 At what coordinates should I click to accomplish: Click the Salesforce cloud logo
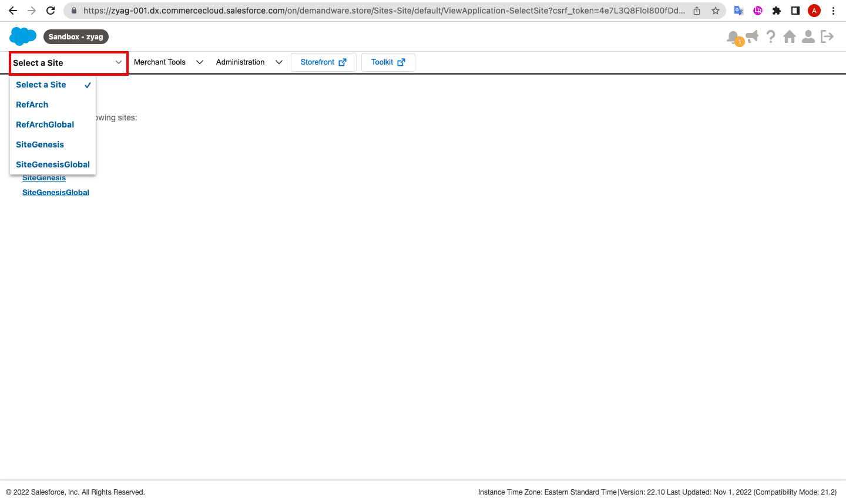[x=23, y=36]
